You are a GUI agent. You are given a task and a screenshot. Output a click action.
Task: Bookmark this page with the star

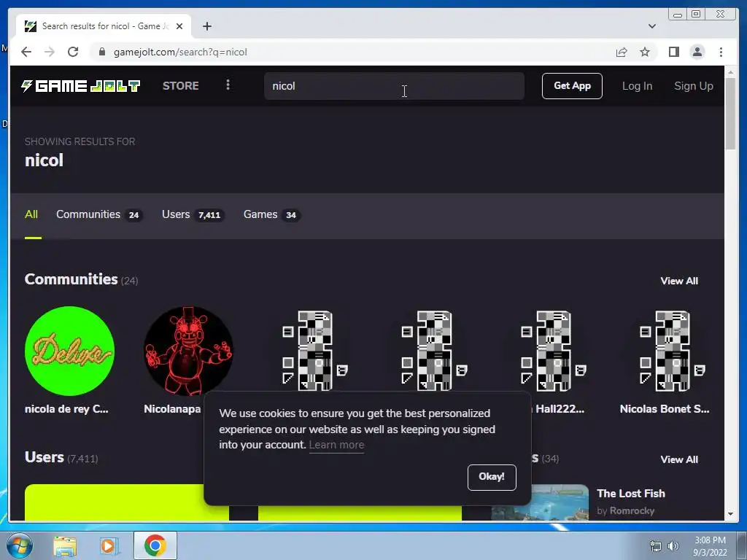(645, 52)
